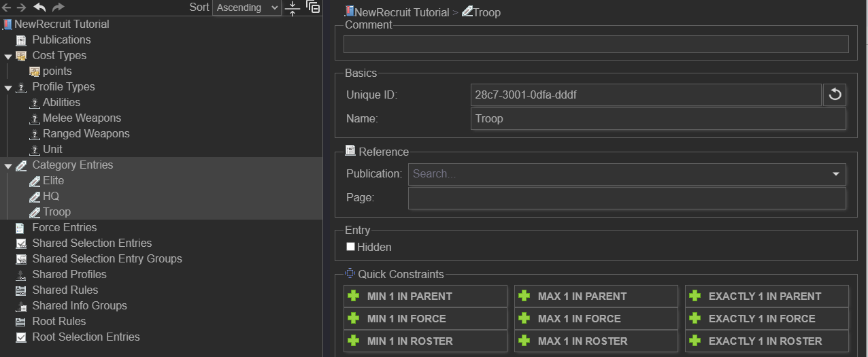Add MAX 1 IN PARENT constraint
Image resolution: width=868 pixels, height=357 pixels.
click(x=597, y=296)
